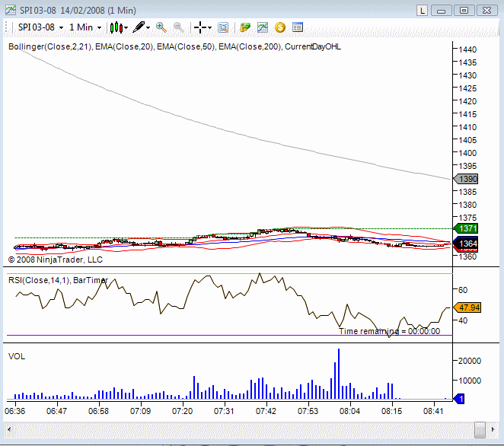The width and height of the screenshot is (504, 446).
Task: Open the data box icon
Action: tap(223, 27)
